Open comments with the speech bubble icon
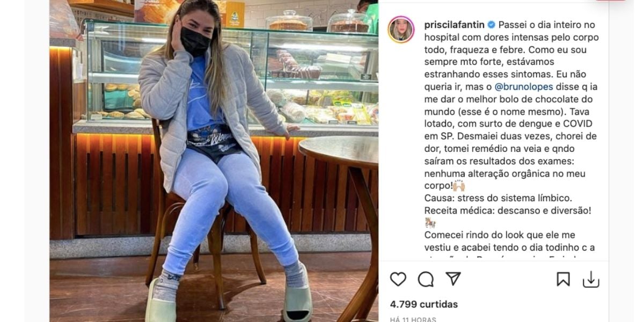The image size is (644, 322). (426, 279)
